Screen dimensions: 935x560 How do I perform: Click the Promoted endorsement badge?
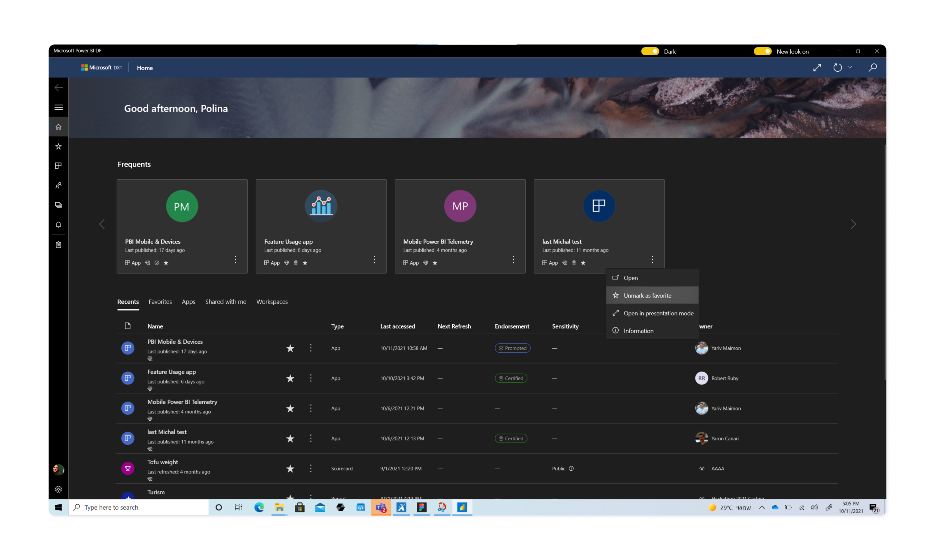pos(512,348)
